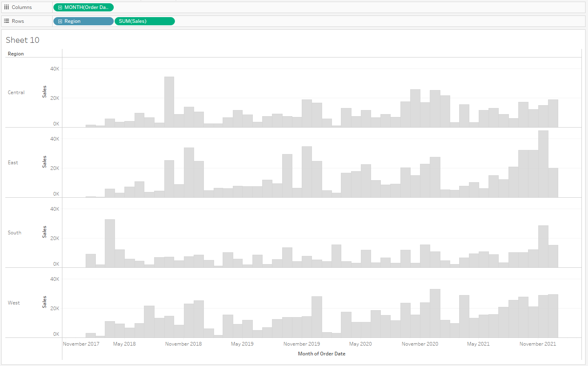Click the 40K tick label in Central row
The image size is (588, 366).
55,69
